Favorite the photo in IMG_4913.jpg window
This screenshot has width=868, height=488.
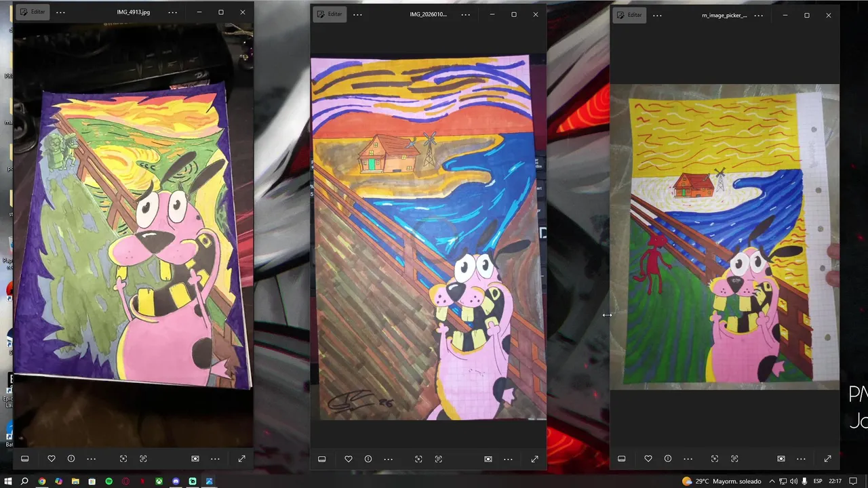pos(51,459)
